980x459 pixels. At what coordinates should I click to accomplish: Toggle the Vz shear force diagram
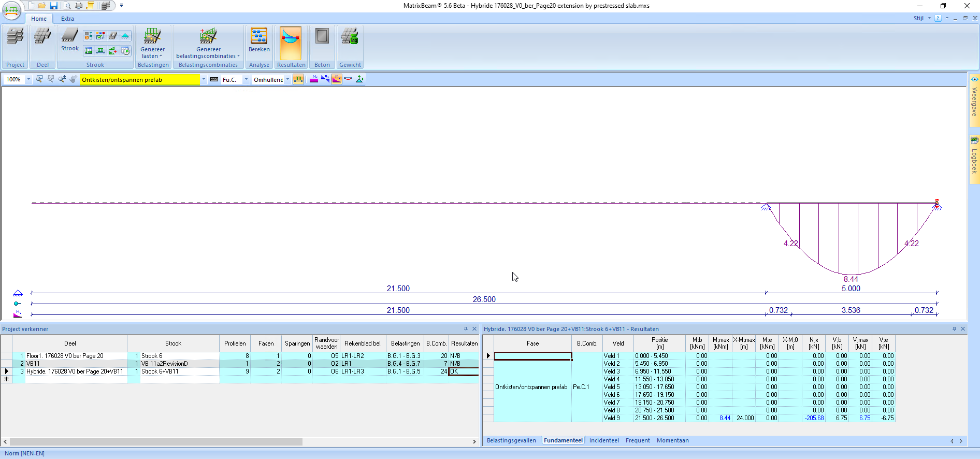click(325, 79)
